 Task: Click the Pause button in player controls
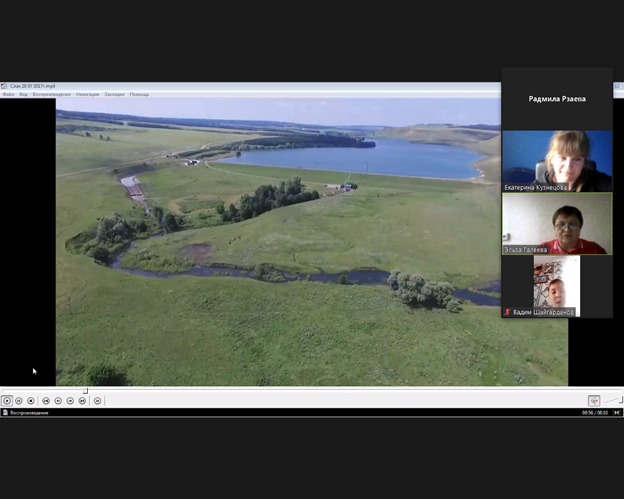[x=19, y=401]
